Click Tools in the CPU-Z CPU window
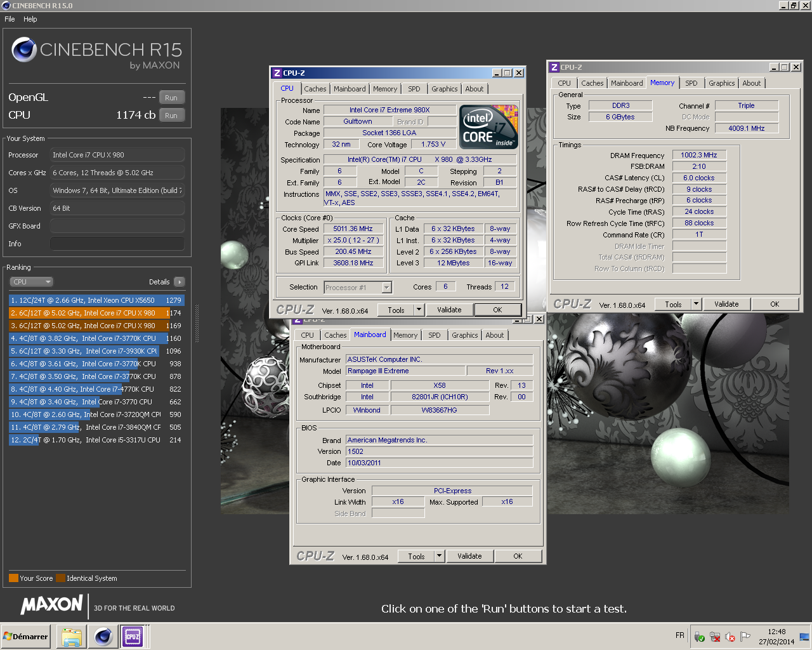 [396, 310]
